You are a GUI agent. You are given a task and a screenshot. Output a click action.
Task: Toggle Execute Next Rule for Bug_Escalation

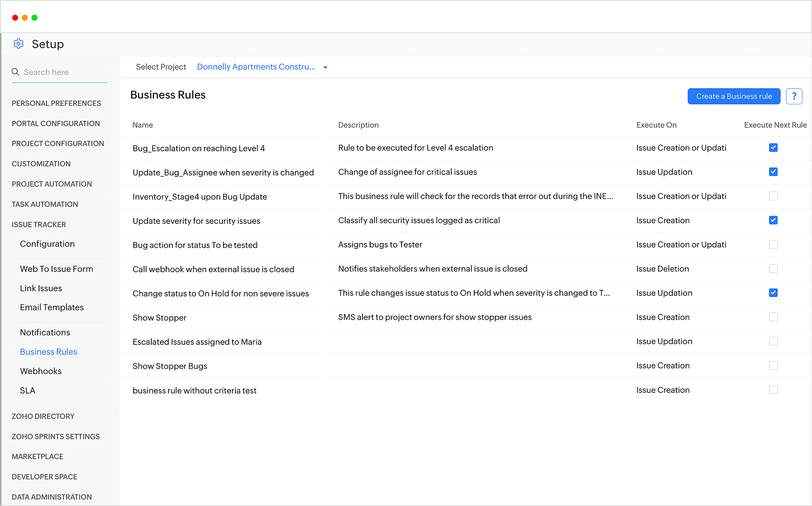coord(773,148)
